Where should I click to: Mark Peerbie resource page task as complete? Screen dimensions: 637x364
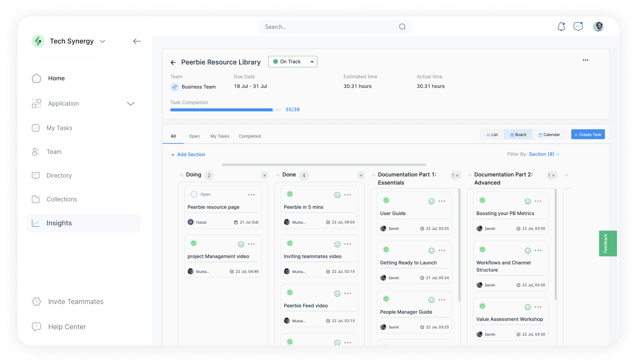pos(194,194)
